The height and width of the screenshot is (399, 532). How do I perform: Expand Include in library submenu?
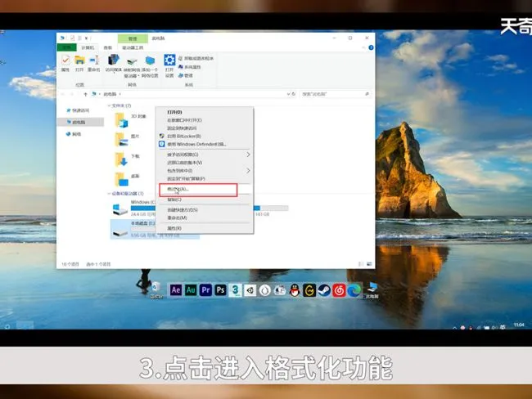205,171
